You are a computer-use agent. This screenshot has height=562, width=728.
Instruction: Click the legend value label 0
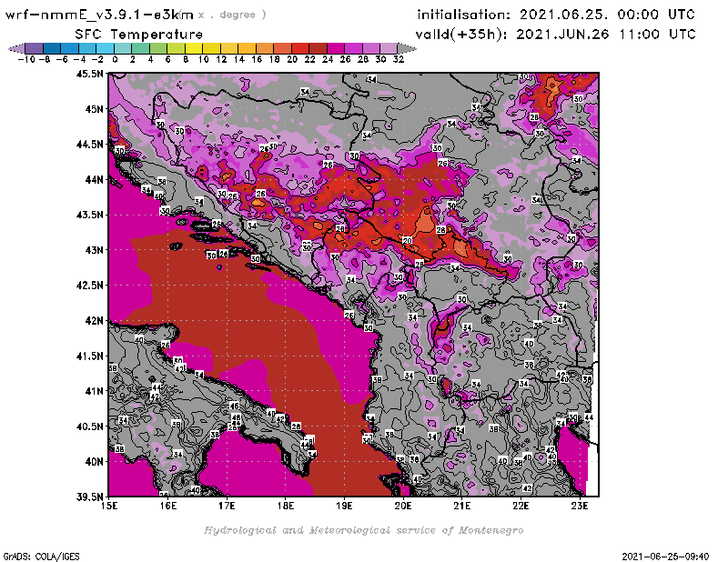[115, 59]
